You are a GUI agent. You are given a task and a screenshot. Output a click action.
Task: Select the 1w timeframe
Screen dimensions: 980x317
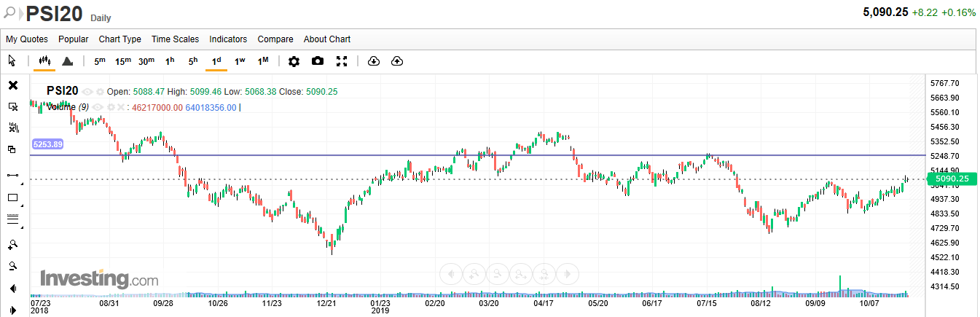pyautogui.click(x=240, y=61)
